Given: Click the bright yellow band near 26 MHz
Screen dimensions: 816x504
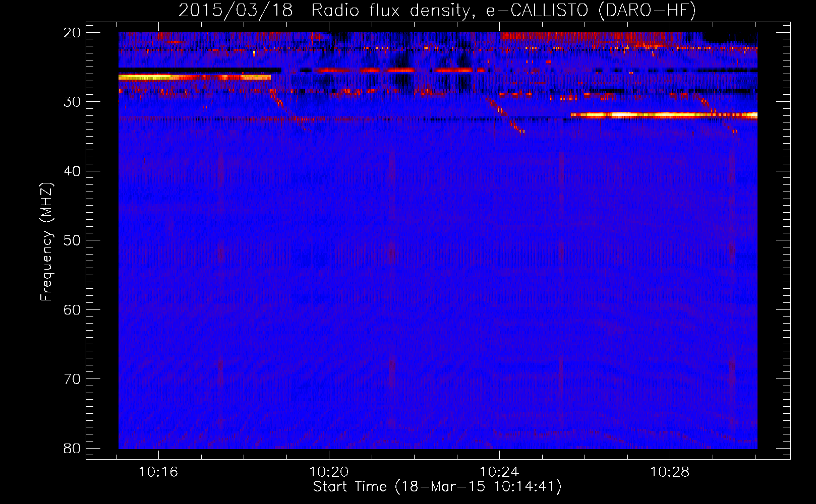Looking at the screenshot, I should (x=195, y=77).
